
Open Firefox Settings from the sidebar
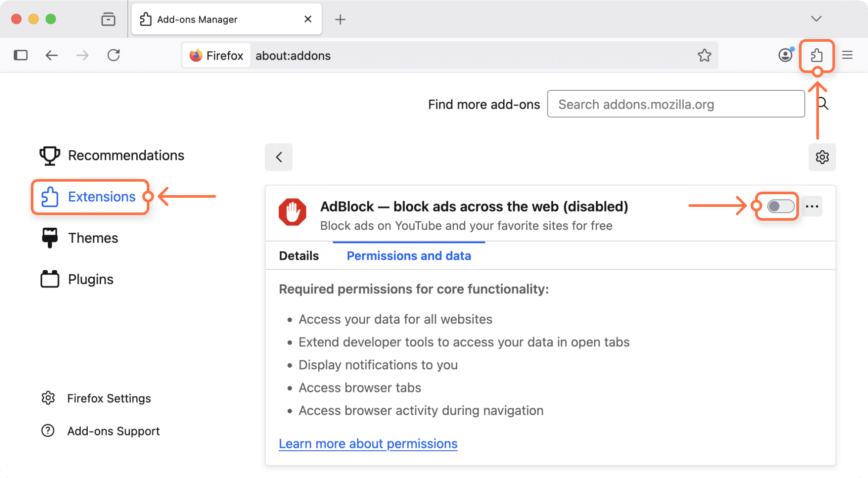tap(109, 398)
